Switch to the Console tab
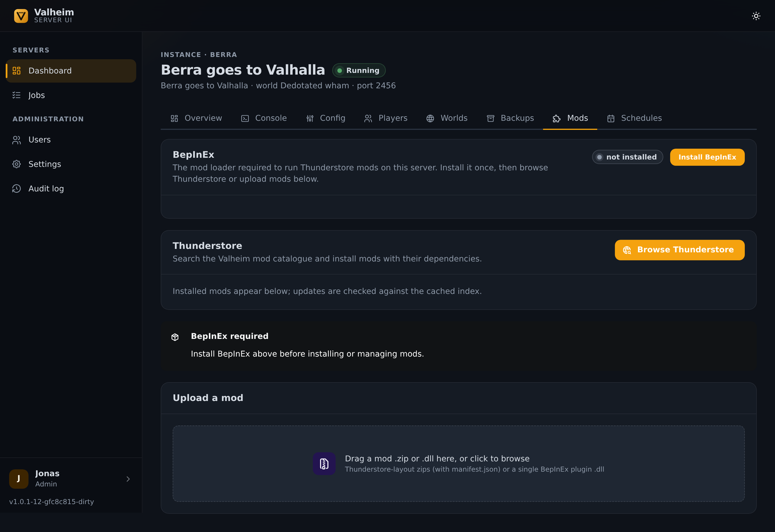Image resolution: width=775 pixels, height=532 pixels. [x=264, y=118]
